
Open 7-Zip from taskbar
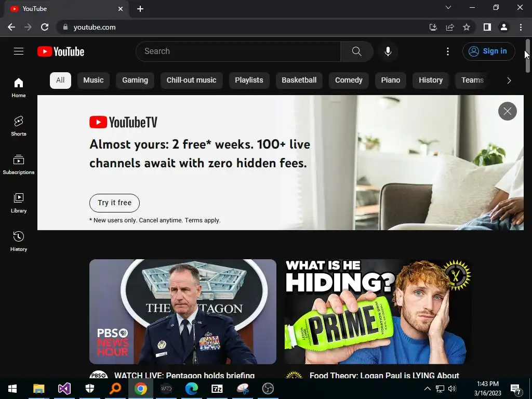coord(217,389)
